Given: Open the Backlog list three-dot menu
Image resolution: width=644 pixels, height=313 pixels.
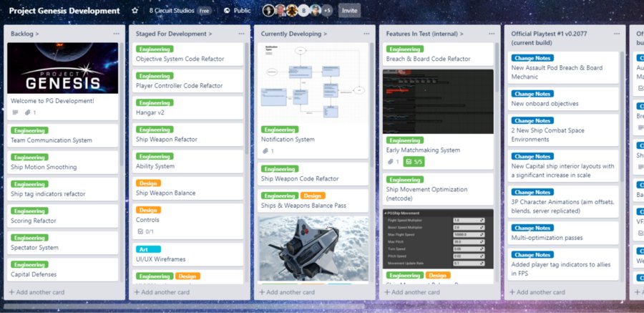Looking at the screenshot, I should click(x=116, y=34).
